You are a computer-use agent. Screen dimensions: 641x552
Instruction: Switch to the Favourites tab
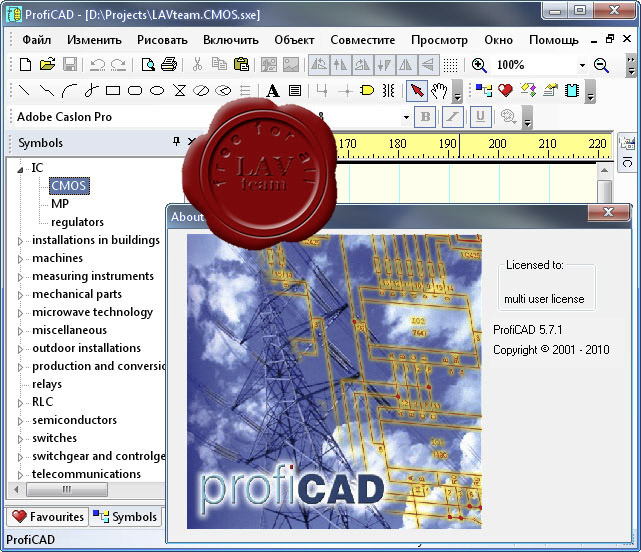coord(47,517)
